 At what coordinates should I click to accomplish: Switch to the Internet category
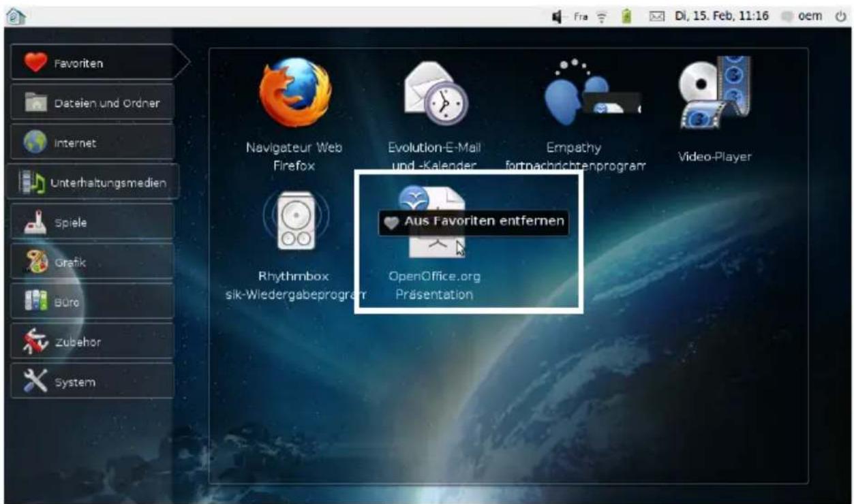93,143
